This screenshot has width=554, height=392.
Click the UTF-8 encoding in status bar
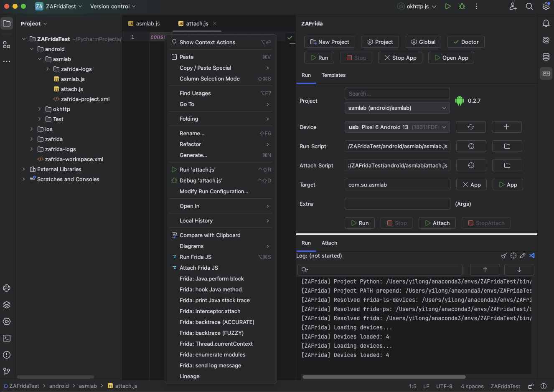[x=444, y=386]
